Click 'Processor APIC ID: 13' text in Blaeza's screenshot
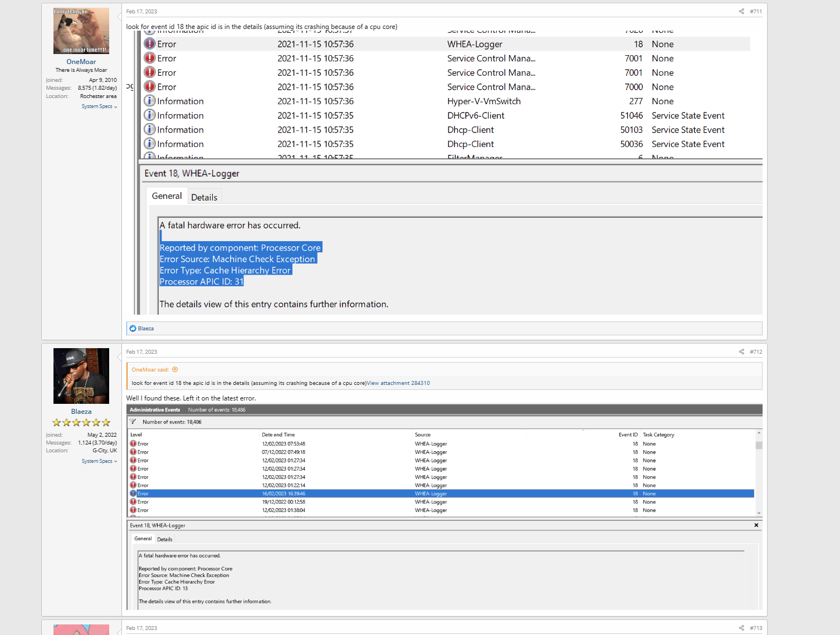840x635 pixels. click(x=163, y=589)
